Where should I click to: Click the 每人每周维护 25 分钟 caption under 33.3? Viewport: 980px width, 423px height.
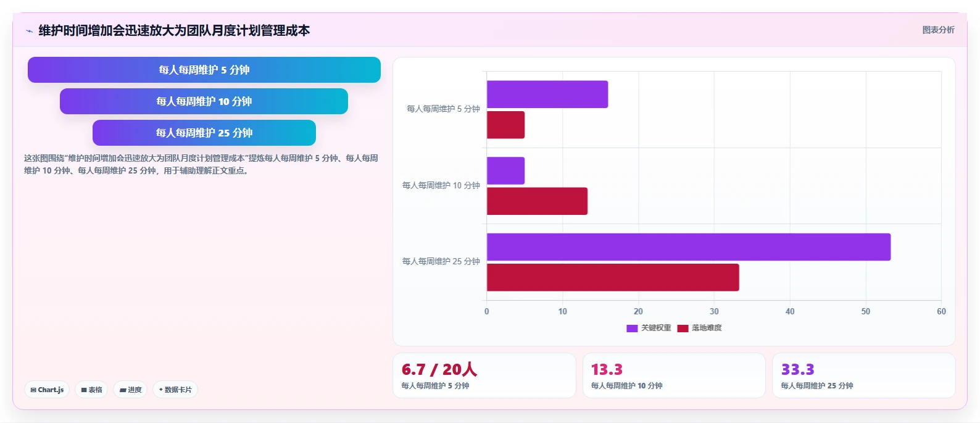[x=816, y=385]
